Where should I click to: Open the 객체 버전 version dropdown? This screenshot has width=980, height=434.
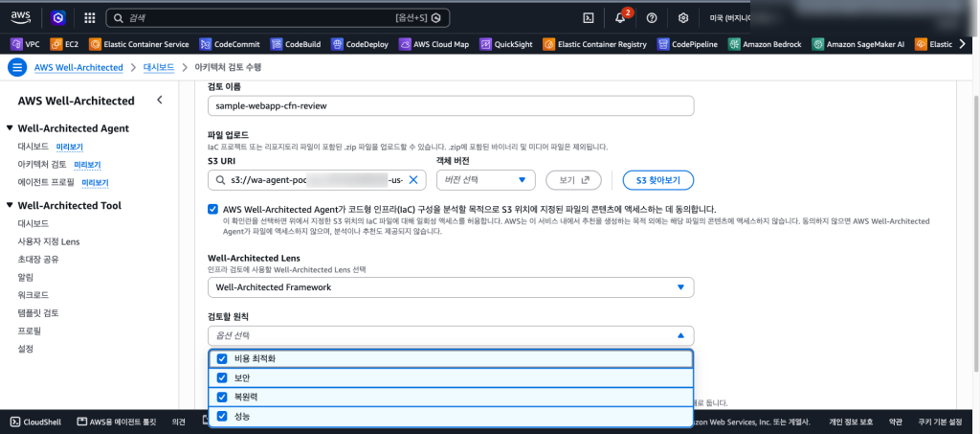(x=485, y=180)
